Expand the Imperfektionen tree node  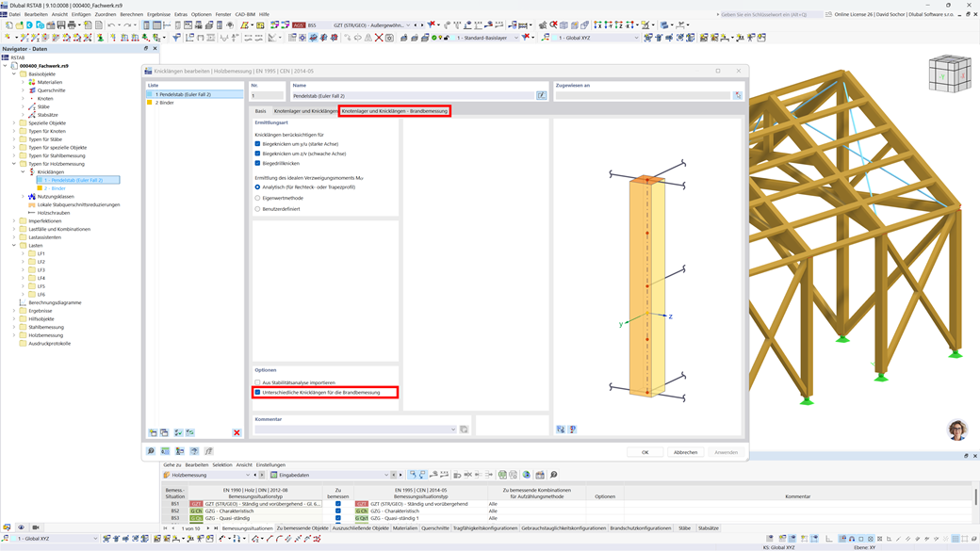14,221
